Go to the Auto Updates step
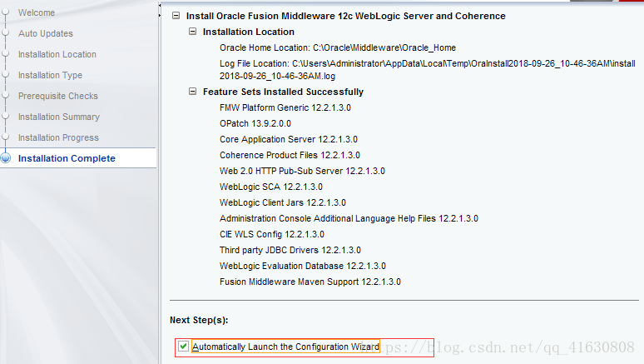 pos(46,33)
